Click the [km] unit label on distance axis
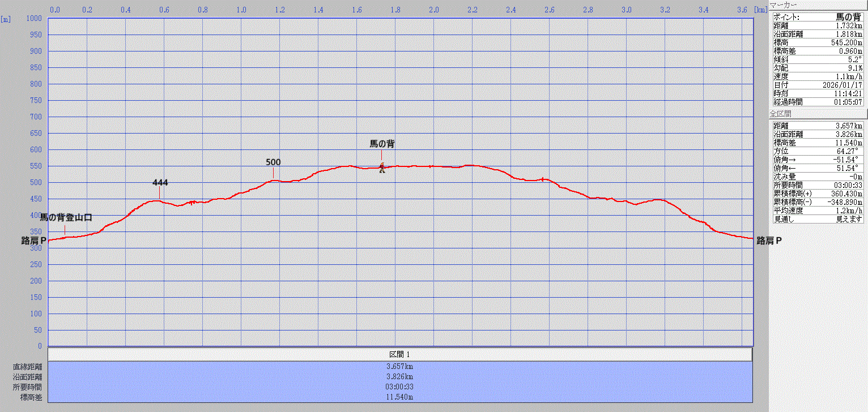Screen dimensions: 868x412 point(760,10)
